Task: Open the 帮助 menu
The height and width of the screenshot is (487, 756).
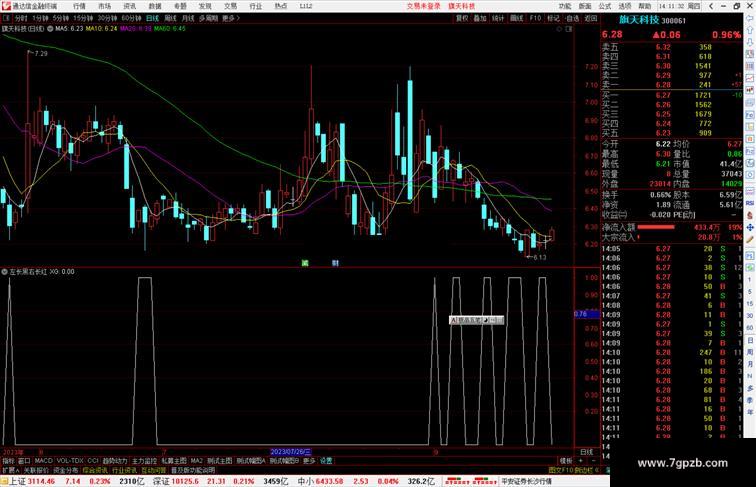Action: point(645,6)
